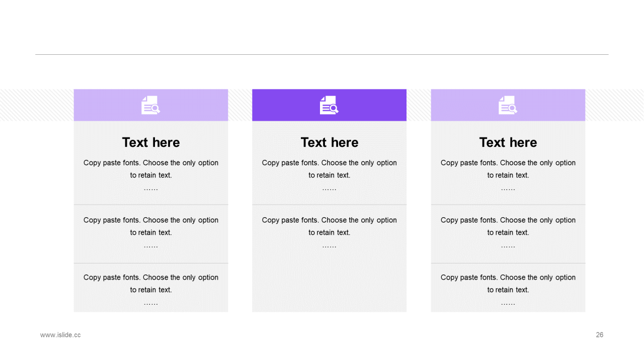Select the document search icon in middle card

pyautogui.click(x=329, y=105)
